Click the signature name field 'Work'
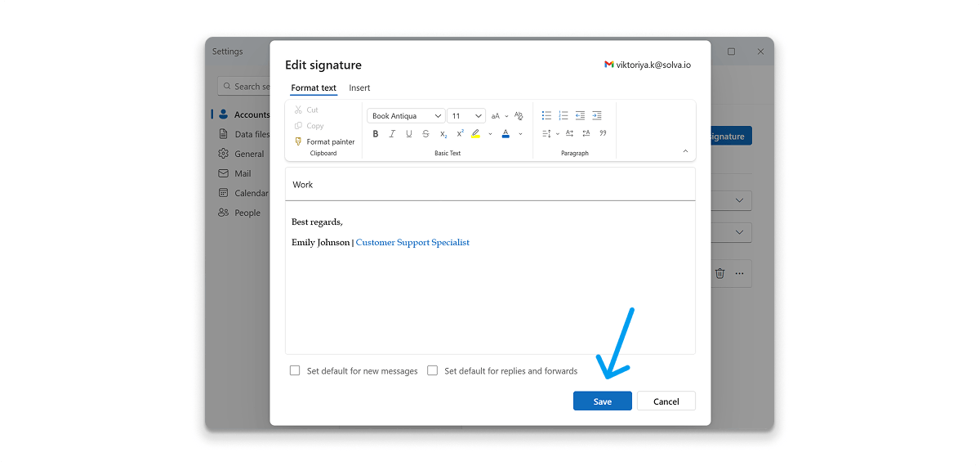 pos(490,185)
